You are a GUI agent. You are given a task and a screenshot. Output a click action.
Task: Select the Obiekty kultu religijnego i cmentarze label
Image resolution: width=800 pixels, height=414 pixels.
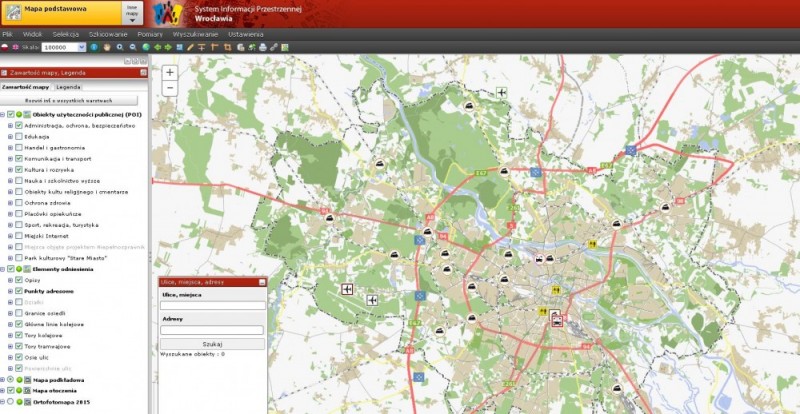[x=77, y=192]
